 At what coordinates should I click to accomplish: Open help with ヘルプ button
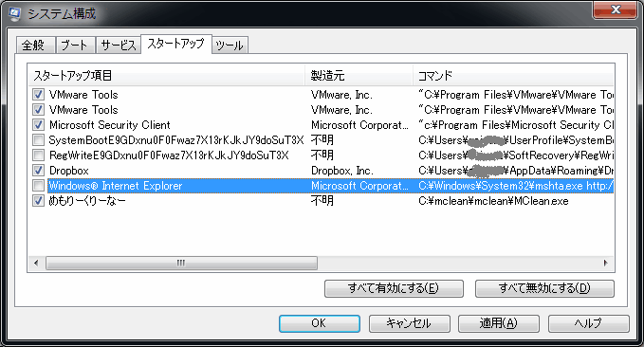tap(589, 323)
